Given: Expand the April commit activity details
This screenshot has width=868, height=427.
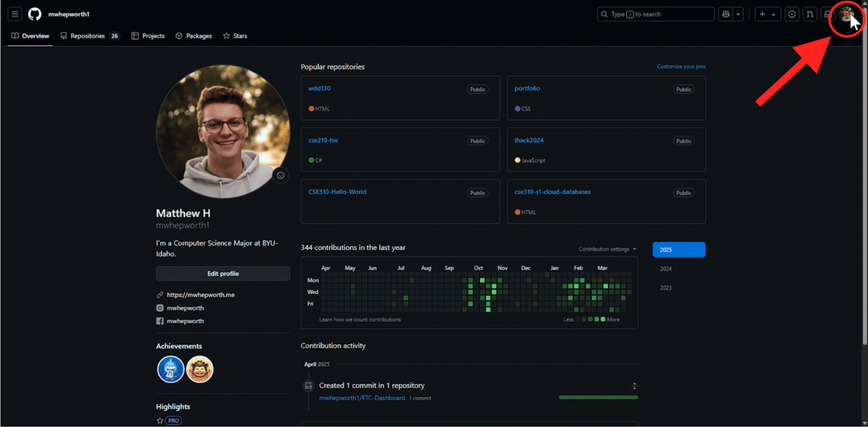Looking at the screenshot, I should point(634,386).
